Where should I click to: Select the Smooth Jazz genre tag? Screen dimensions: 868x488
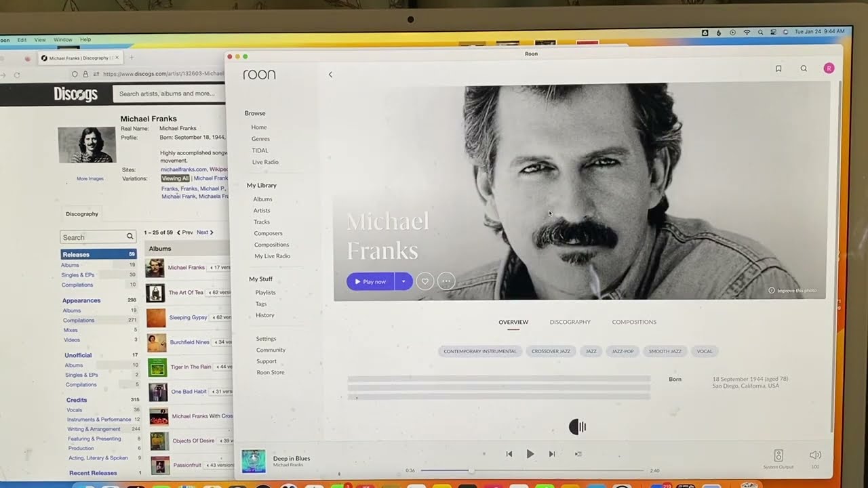665,351
